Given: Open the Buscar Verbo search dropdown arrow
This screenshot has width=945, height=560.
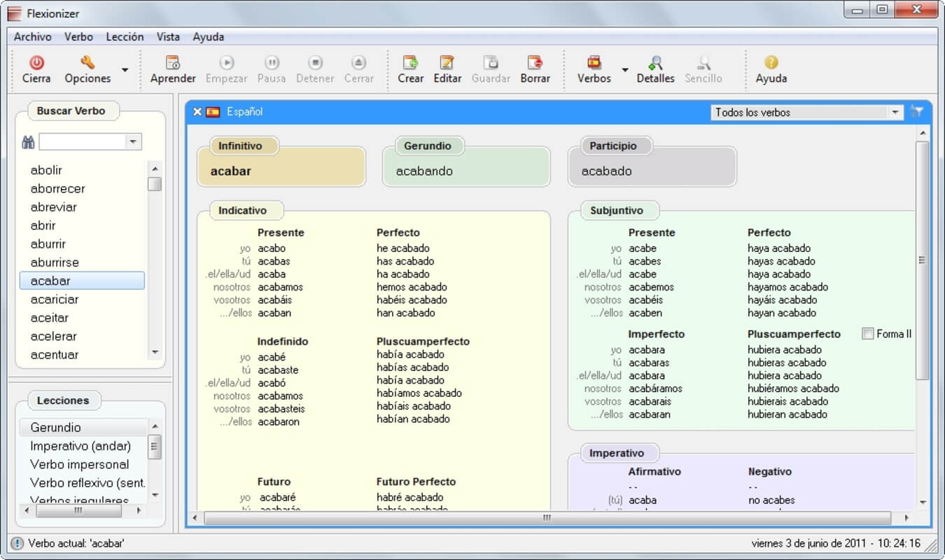Looking at the screenshot, I should pyautogui.click(x=133, y=142).
